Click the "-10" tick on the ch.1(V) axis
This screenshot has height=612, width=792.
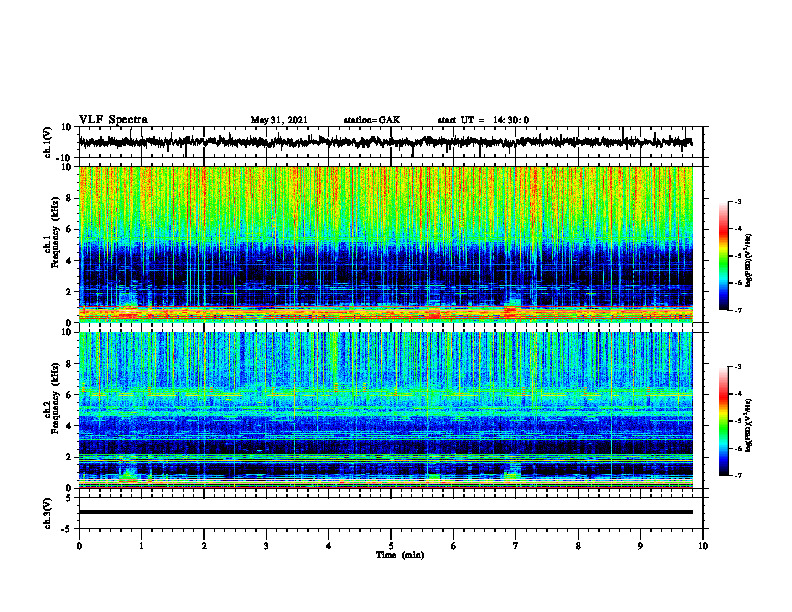coord(65,158)
